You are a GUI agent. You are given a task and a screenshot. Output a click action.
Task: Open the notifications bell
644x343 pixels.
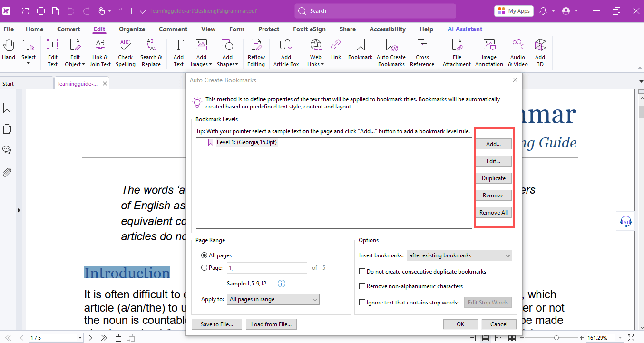tap(543, 10)
